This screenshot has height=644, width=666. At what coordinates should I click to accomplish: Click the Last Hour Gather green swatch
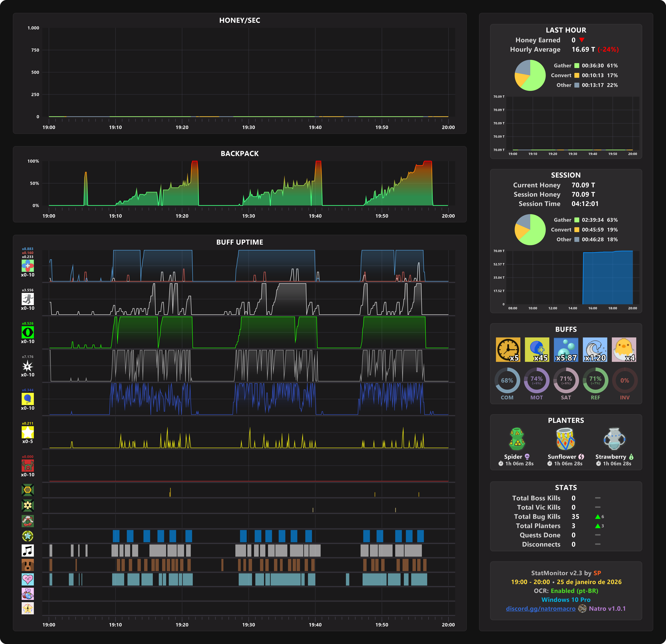pos(577,66)
